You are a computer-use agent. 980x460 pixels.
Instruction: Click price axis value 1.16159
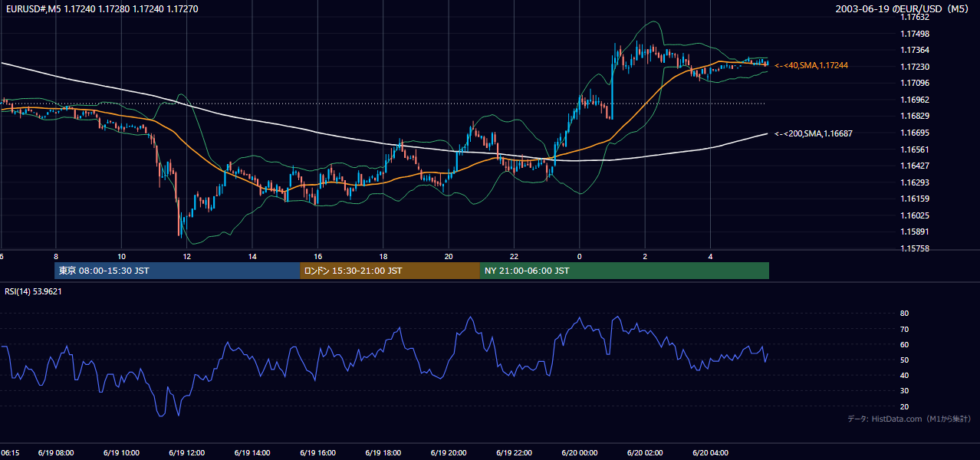(914, 199)
